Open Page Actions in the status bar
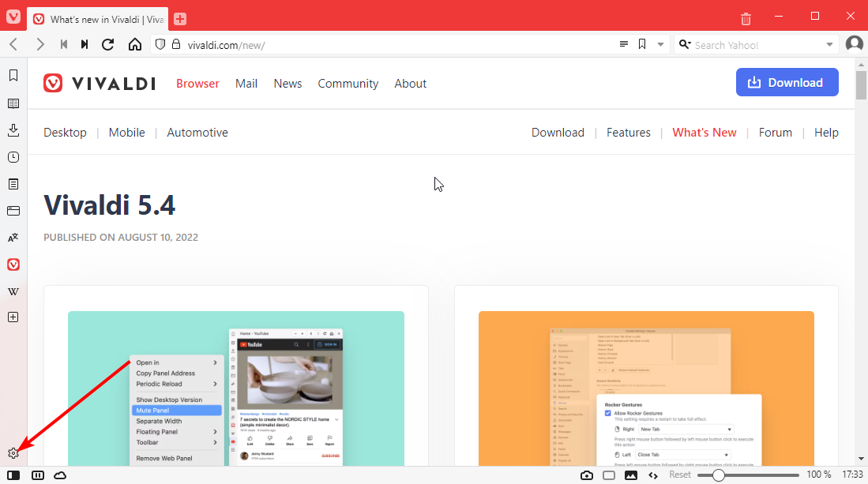Viewport: 868px width, 484px height. pyautogui.click(x=653, y=475)
